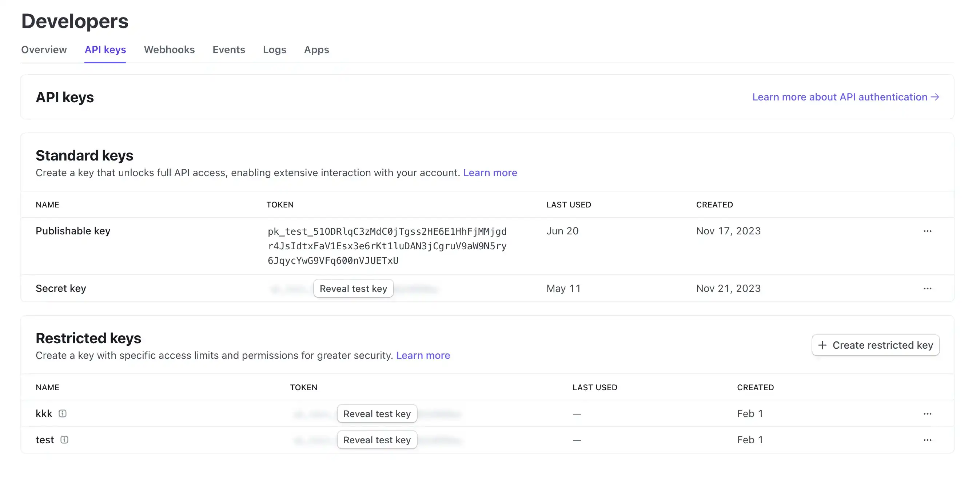Screen dimensions: 980x503
Task: Click Learn more under Restricted keys
Action: (423, 356)
